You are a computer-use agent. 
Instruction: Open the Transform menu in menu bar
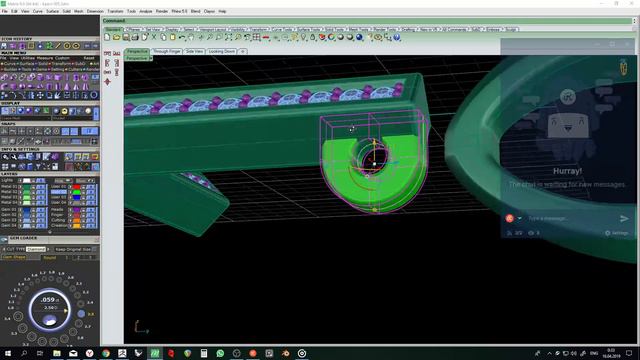(x=115, y=11)
